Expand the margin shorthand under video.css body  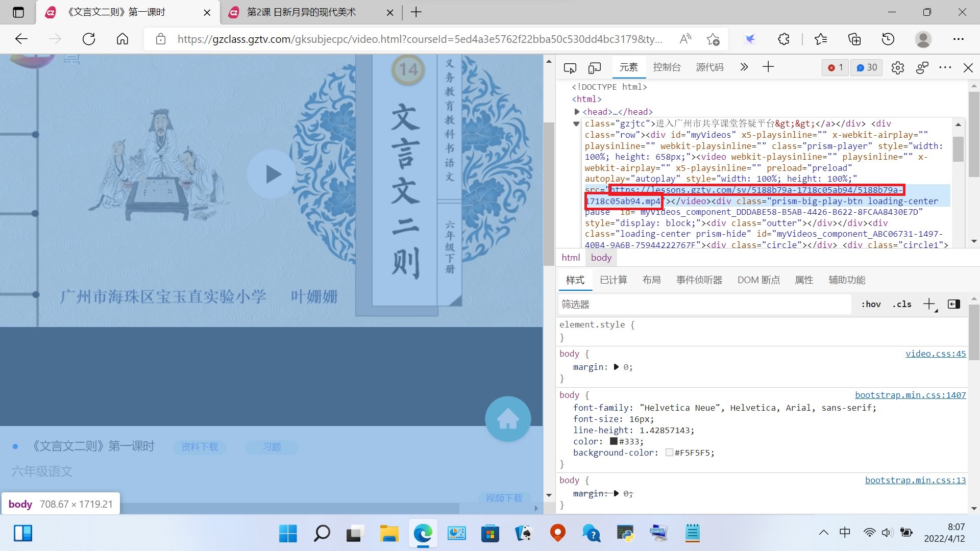click(616, 367)
